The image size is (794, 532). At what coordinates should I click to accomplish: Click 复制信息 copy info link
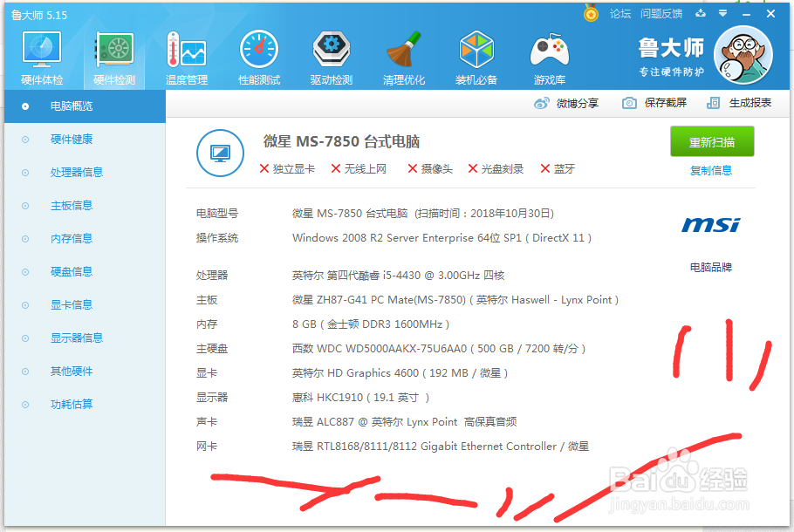click(711, 171)
